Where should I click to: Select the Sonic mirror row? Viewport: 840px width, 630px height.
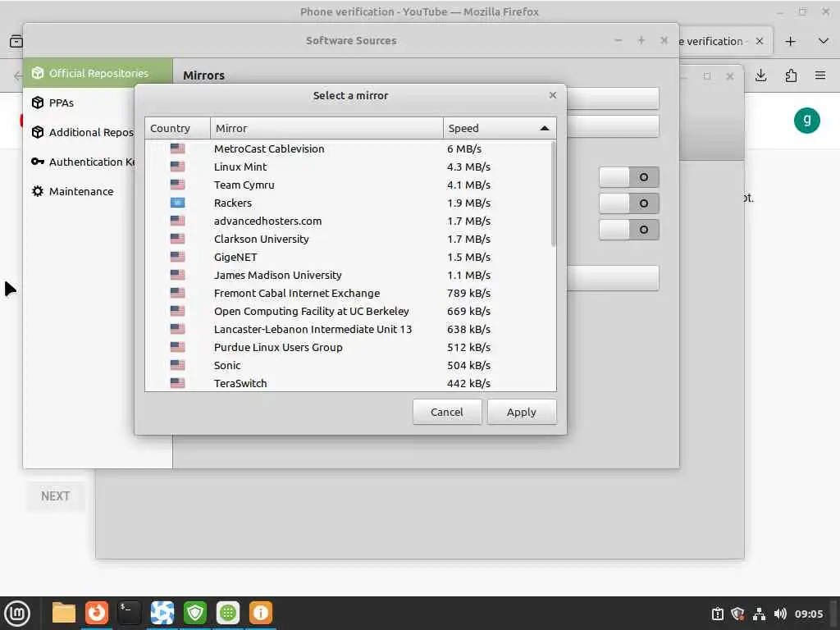(350, 365)
